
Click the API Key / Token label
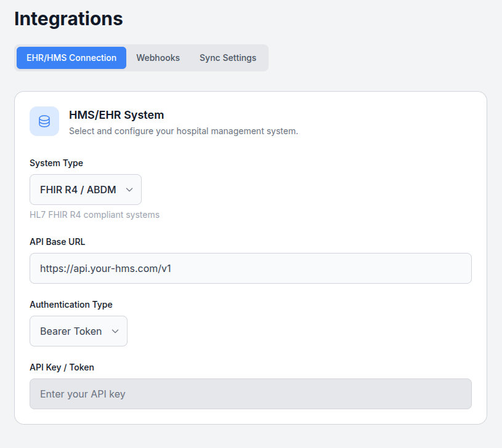click(61, 367)
